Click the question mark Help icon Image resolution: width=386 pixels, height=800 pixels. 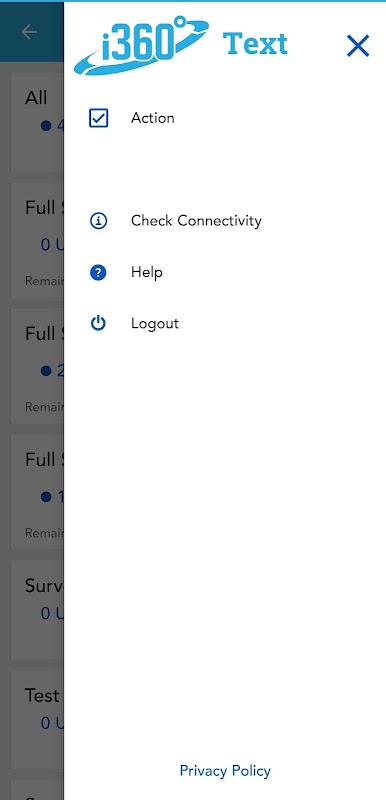(98, 272)
